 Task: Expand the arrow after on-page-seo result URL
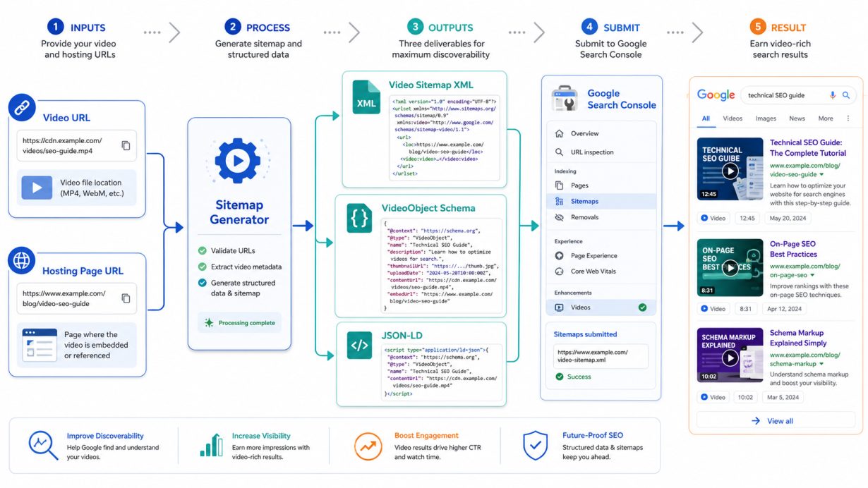[x=812, y=275]
